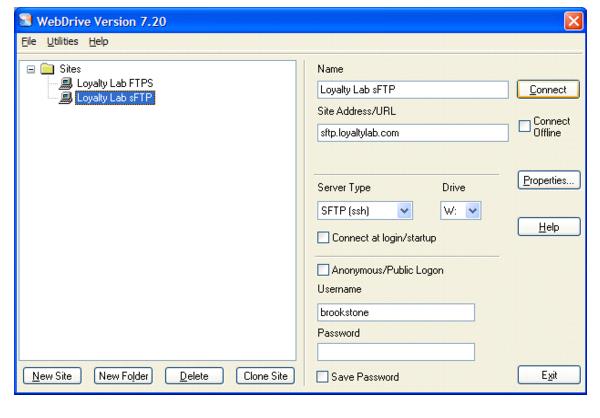The height and width of the screenshot is (418, 600).
Task: Focus the Password field
Action: pyautogui.click(x=396, y=352)
